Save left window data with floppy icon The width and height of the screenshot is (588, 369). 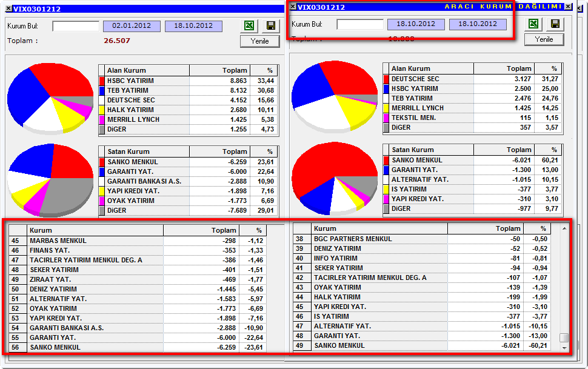pos(271,25)
